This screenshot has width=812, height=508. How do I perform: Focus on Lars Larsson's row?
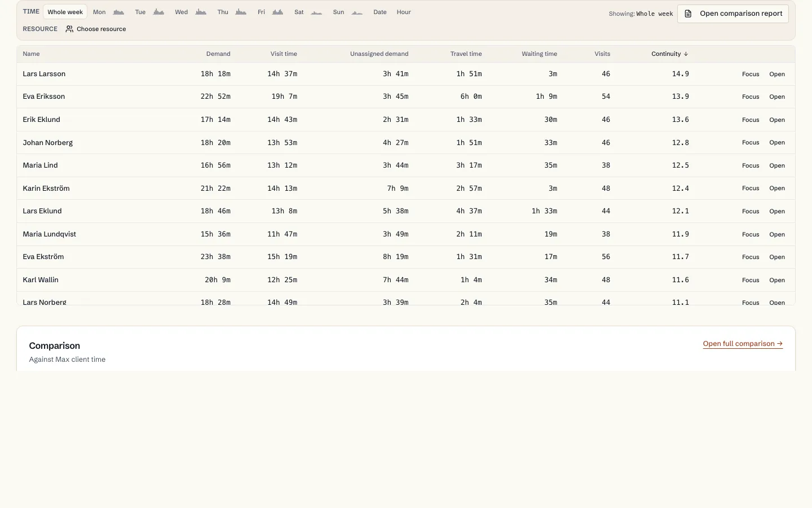751,74
